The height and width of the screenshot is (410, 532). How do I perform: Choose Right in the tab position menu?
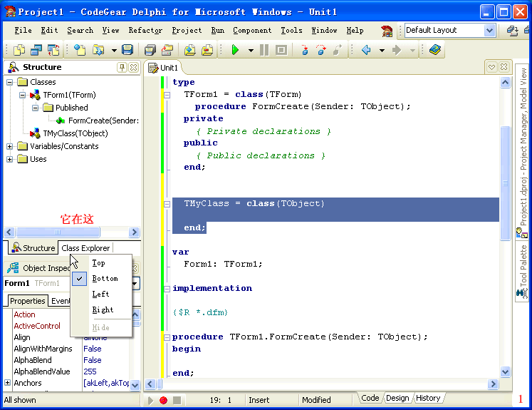[101, 309]
